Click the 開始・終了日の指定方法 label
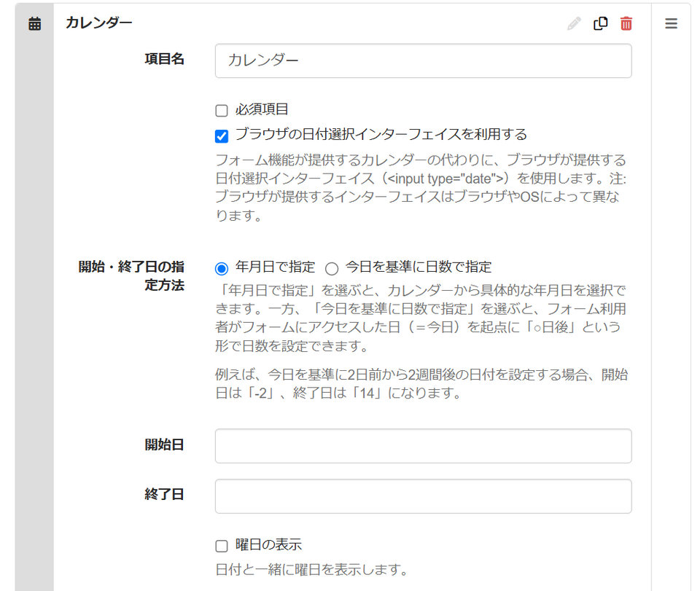 pyautogui.click(x=131, y=275)
